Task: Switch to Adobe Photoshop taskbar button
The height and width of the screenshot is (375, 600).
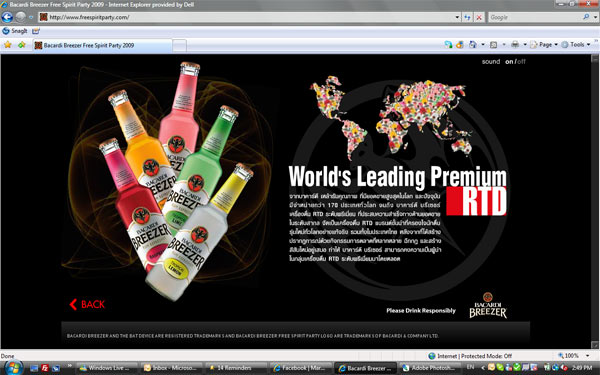Action: [x=429, y=368]
